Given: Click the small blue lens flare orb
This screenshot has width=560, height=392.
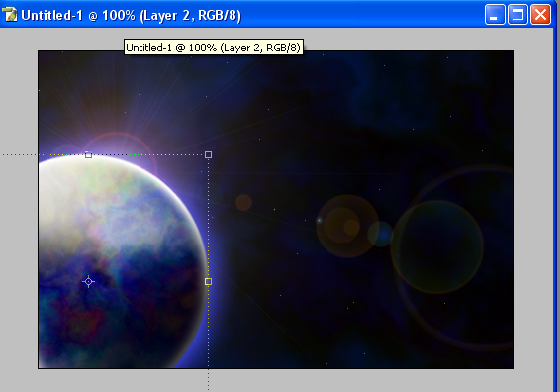Looking at the screenshot, I should click(381, 234).
